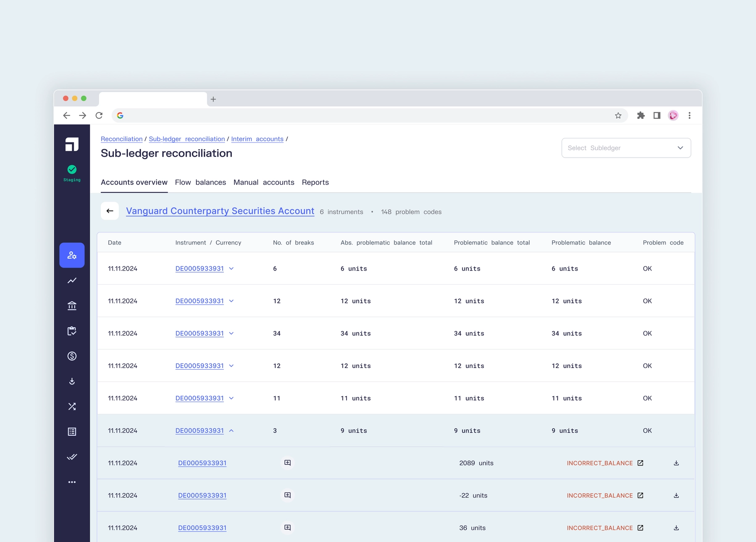Download the 36 units break row
The height and width of the screenshot is (542, 756).
[676, 528]
